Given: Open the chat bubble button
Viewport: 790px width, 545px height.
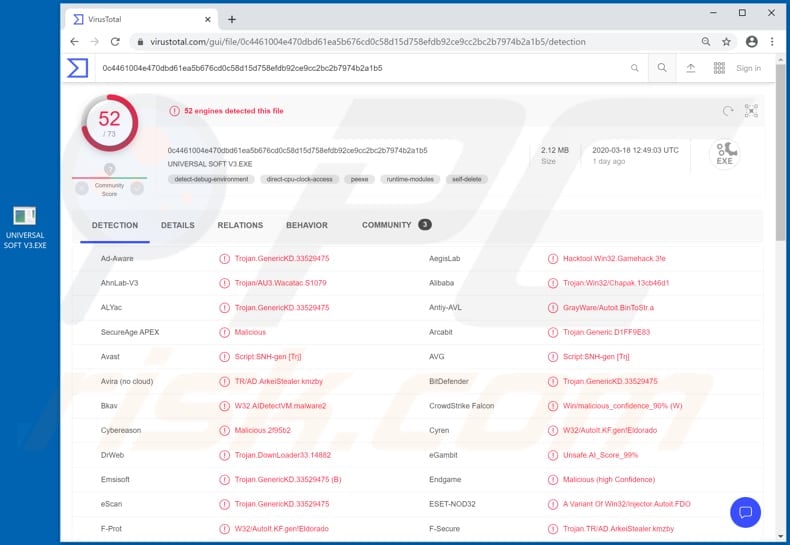Looking at the screenshot, I should [745, 512].
